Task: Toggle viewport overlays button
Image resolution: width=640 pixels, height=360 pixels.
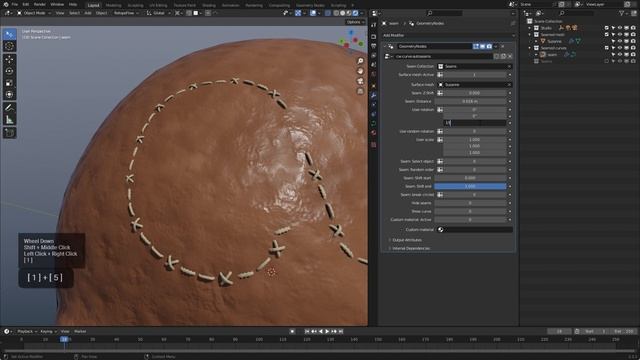Action: click(x=313, y=13)
